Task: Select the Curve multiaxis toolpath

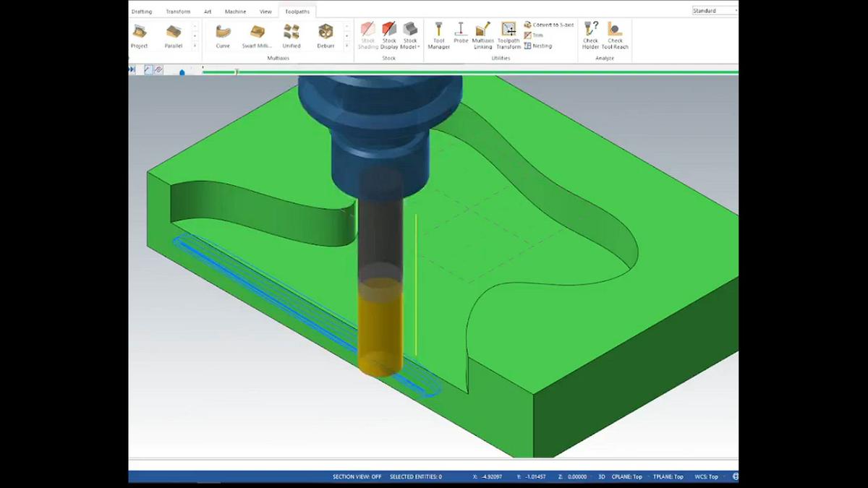Action: (x=222, y=36)
